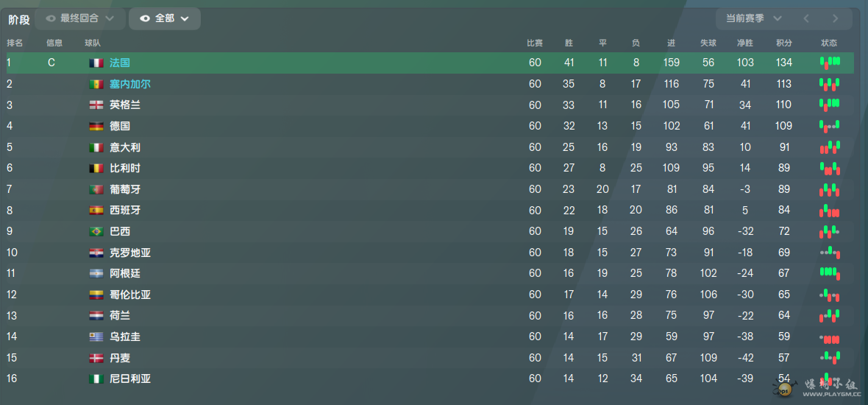868x405 pixels.
Task: Sort table by 积分 column header
Action: coord(784,43)
